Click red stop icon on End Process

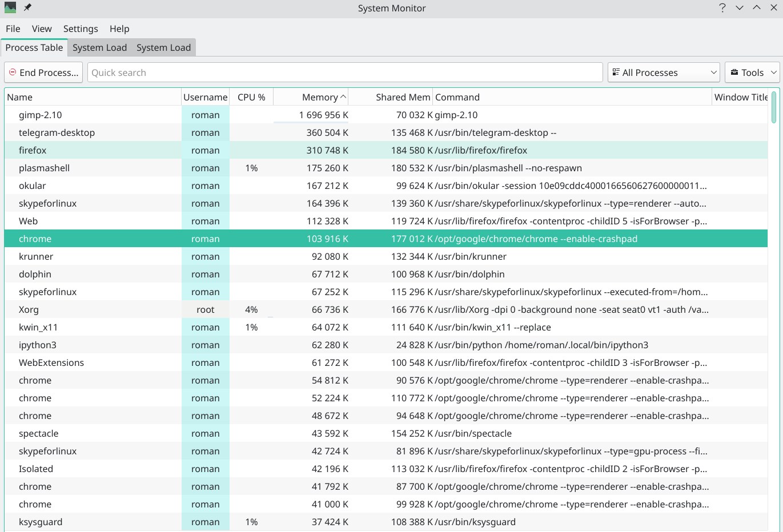[x=13, y=72]
